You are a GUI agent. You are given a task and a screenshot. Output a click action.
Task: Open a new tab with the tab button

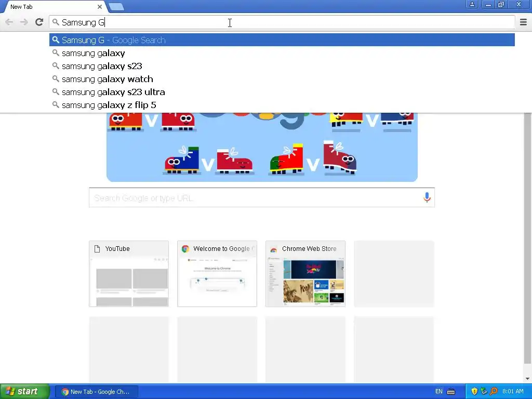point(116,7)
